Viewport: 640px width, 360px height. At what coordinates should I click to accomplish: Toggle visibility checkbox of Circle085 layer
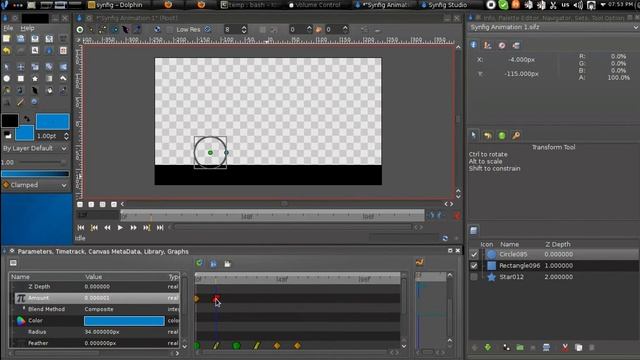474,254
